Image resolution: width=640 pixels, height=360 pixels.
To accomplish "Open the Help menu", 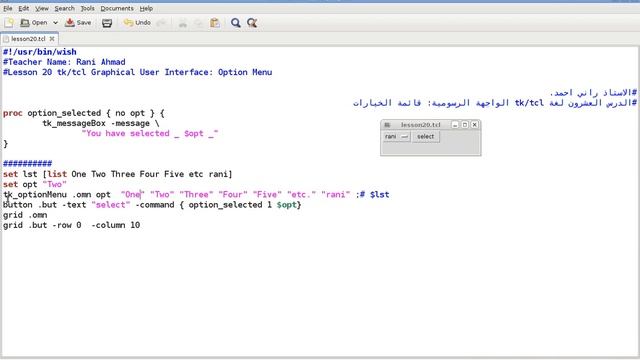I will click(x=146, y=8).
